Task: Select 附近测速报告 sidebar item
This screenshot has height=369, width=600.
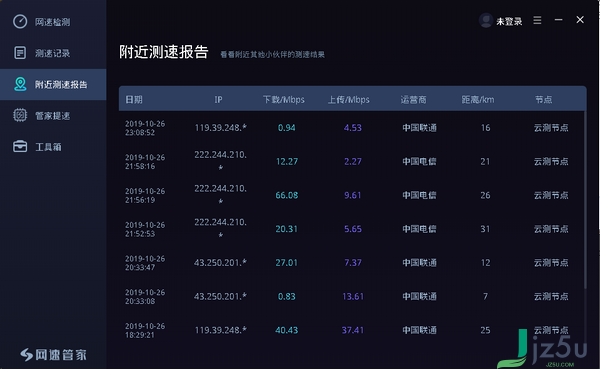Action: (x=53, y=85)
